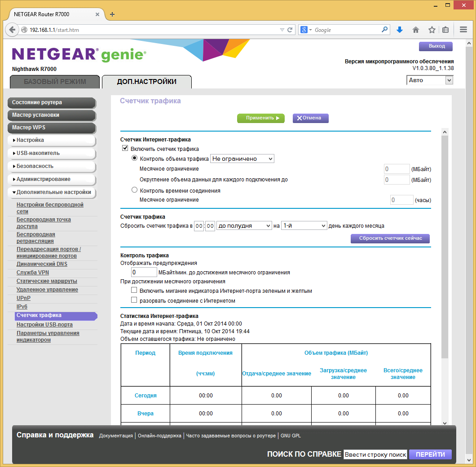Expand the 'Настройка' sidebar section
Screen dimensions: 476x467
click(x=52, y=140)
